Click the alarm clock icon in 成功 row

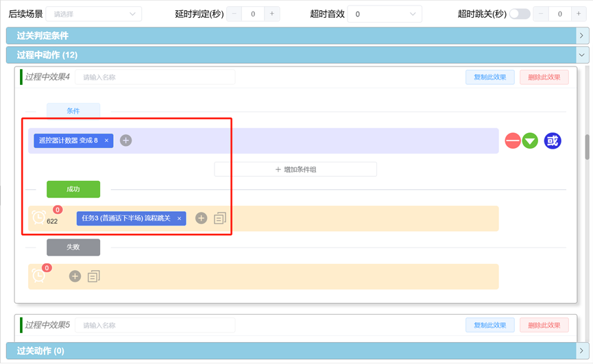click(x=40, y=217)
